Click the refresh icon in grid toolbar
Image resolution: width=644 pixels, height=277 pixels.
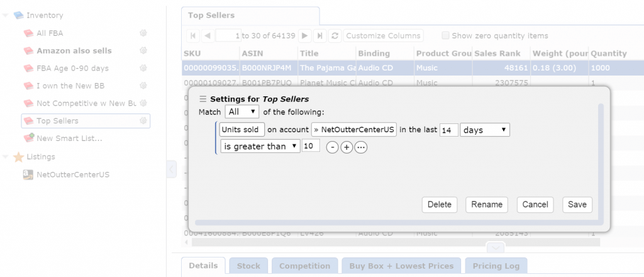click(x=335, y=36)
